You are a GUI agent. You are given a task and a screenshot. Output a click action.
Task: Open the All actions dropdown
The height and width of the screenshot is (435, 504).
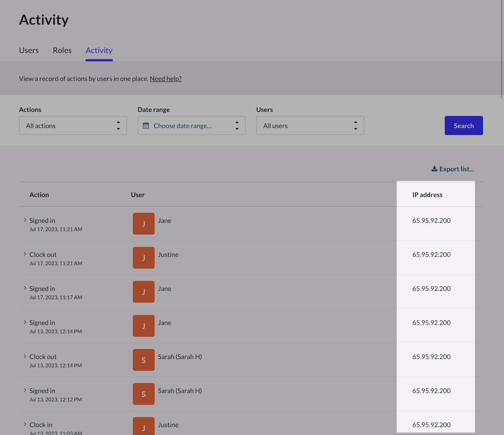click(73, 125)
